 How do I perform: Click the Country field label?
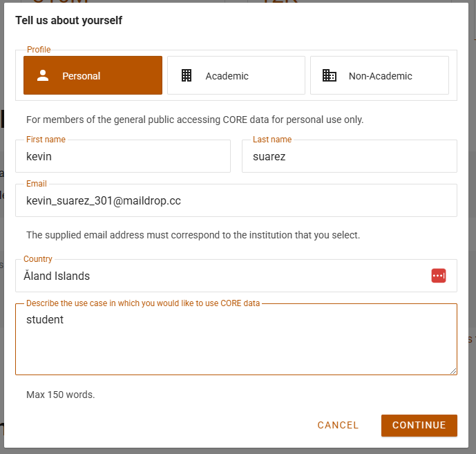tap(38, 259)
